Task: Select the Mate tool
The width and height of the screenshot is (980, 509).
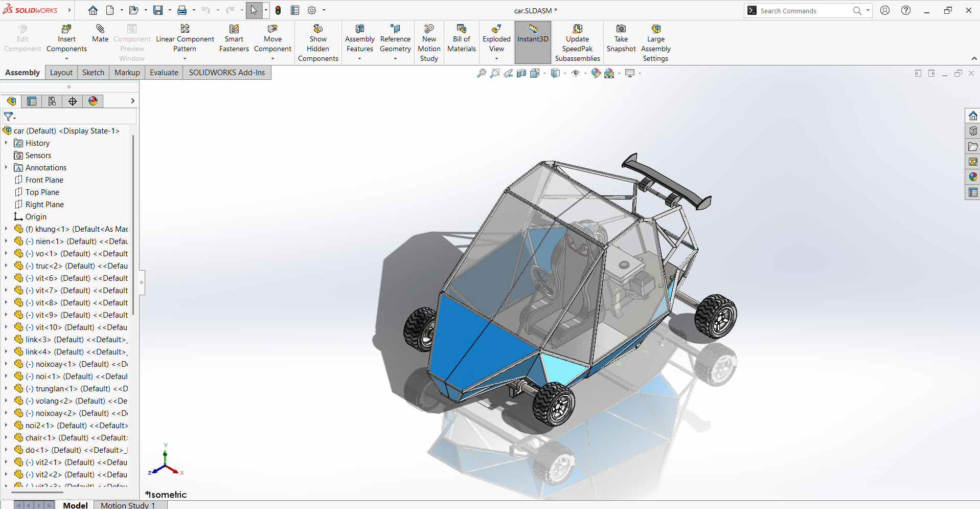Action: (x=100, y=34)
